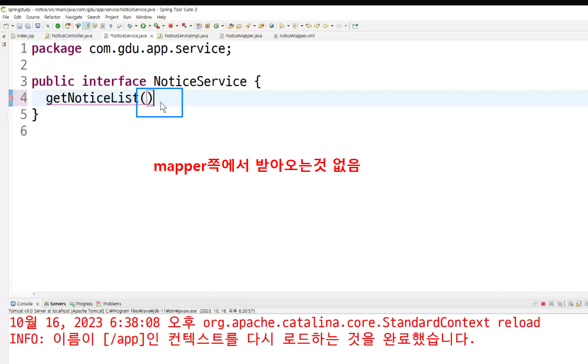Open the File menu
Image resolution: width=588 pixels, height=364 pixels.
6,17
